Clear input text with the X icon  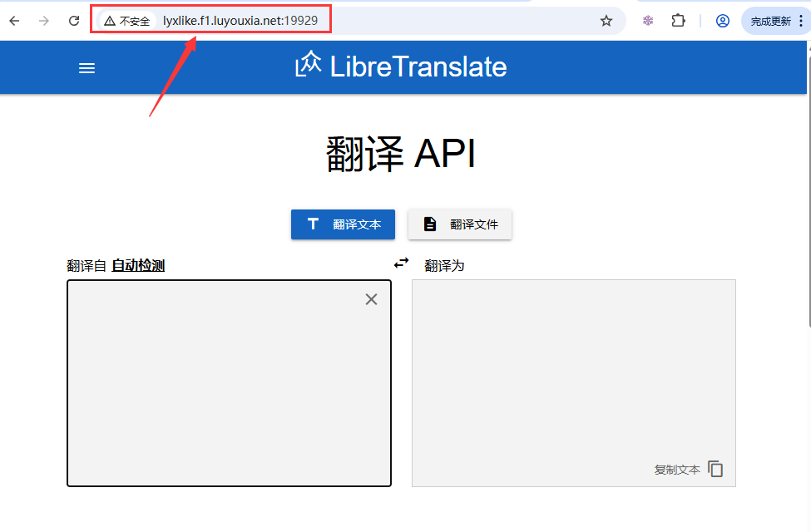pyautogui.click(x=371, y=298)
